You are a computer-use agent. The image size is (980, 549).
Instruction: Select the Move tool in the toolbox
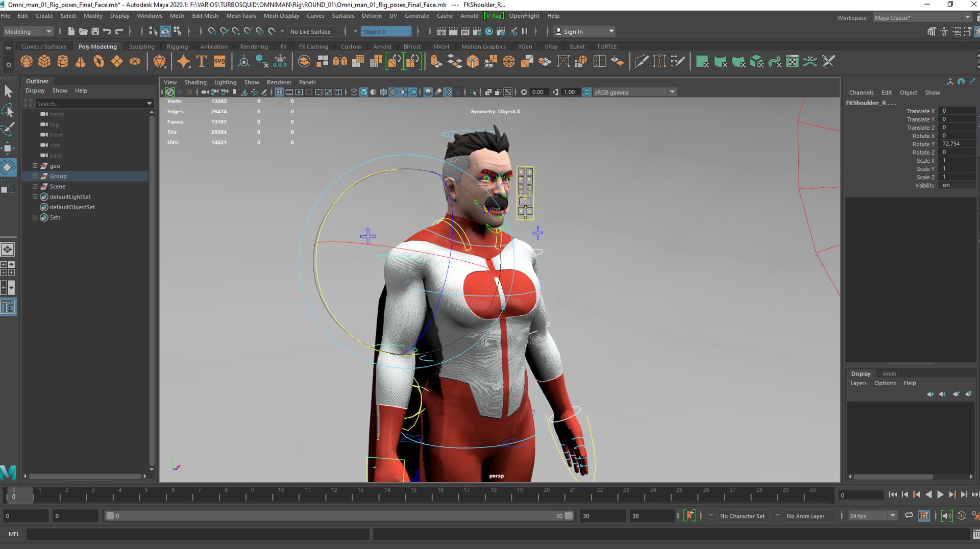[8, 148]
